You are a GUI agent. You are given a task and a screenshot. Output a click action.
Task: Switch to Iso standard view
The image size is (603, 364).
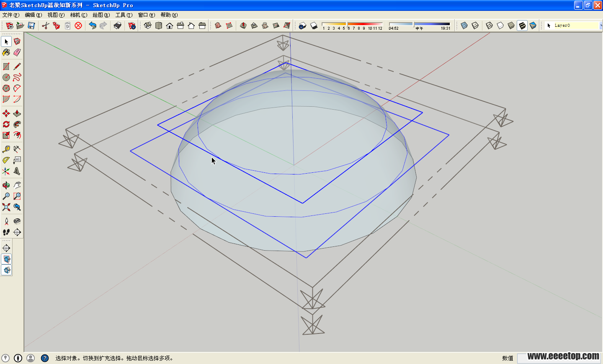[x=148, y=26]
